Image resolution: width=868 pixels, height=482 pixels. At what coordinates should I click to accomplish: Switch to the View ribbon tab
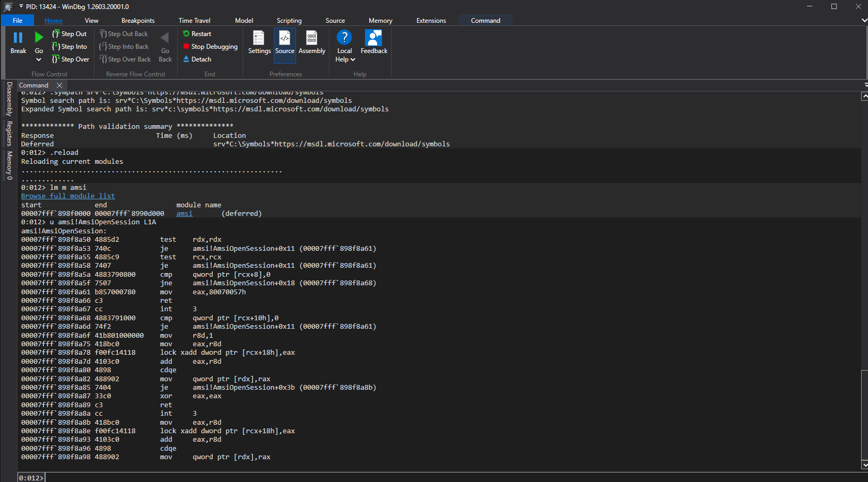point(91,21)
